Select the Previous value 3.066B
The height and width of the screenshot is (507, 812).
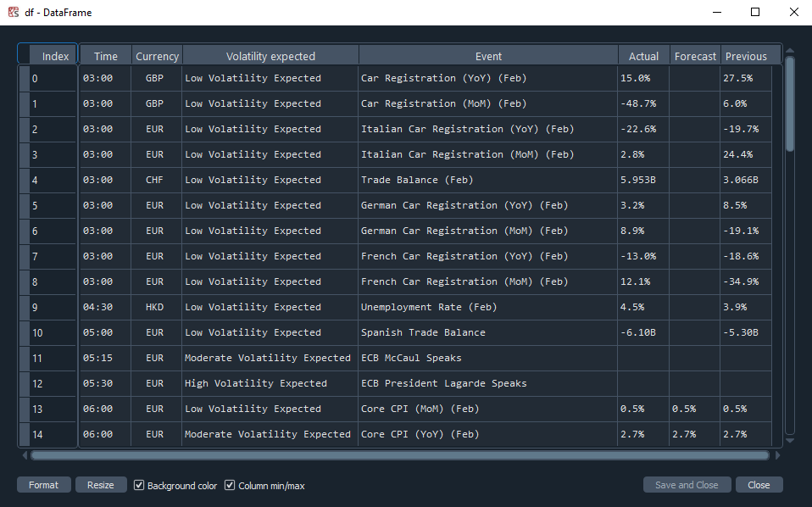746,180
